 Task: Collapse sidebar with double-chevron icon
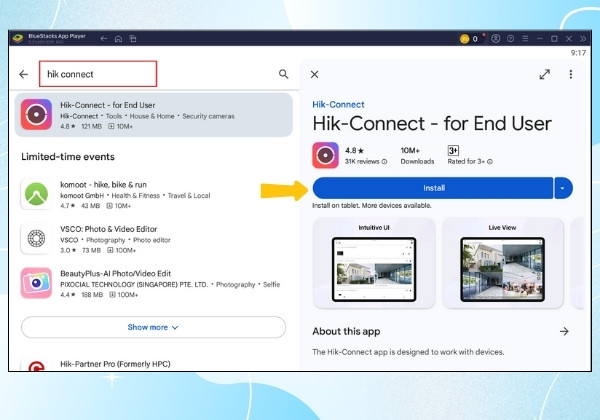[x=582, y=39]
